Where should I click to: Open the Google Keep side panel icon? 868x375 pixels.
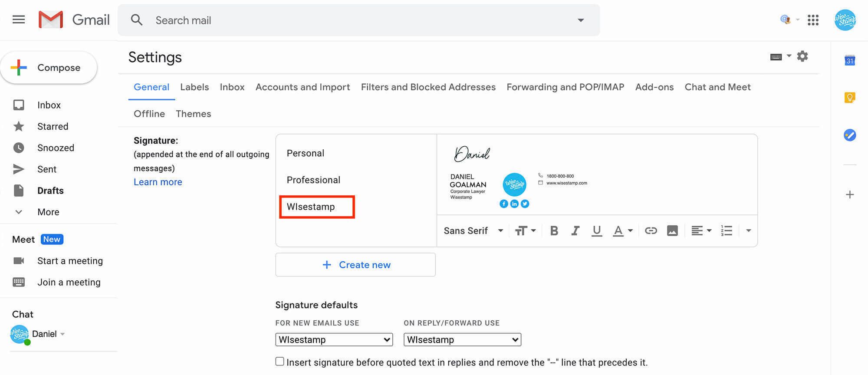click(849, 98)
